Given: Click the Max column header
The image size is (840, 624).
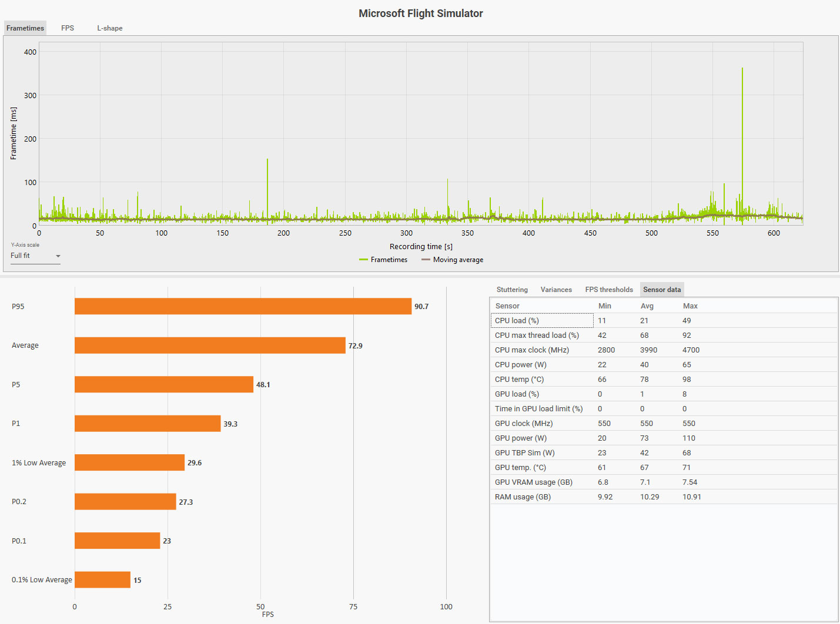Looking at the screenshot, I should (x=690, y=306).
